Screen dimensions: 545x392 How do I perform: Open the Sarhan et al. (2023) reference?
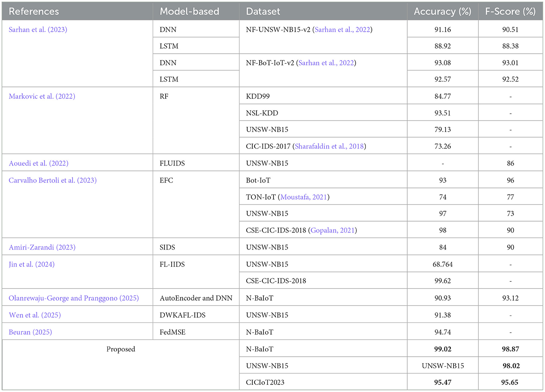tap(38, 30)
